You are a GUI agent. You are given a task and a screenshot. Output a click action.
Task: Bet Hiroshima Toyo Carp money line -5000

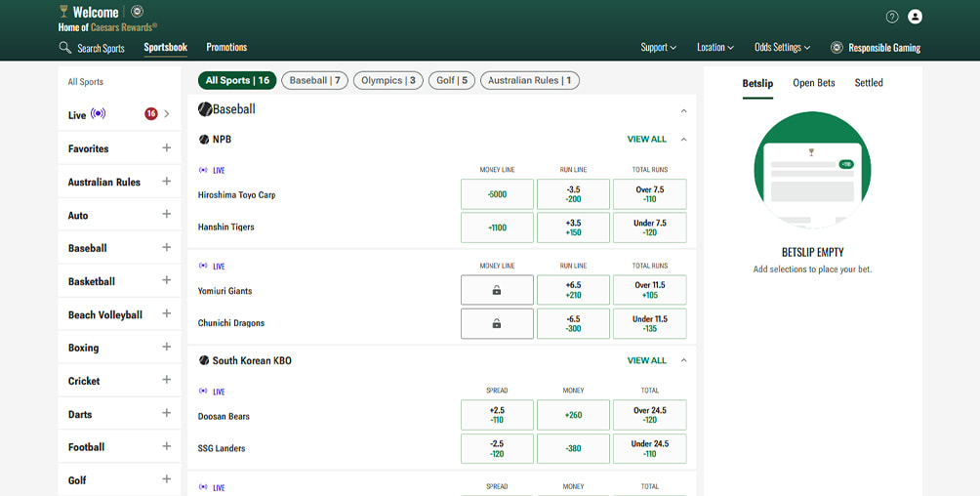pyautogui.click(x=497, y=194)
